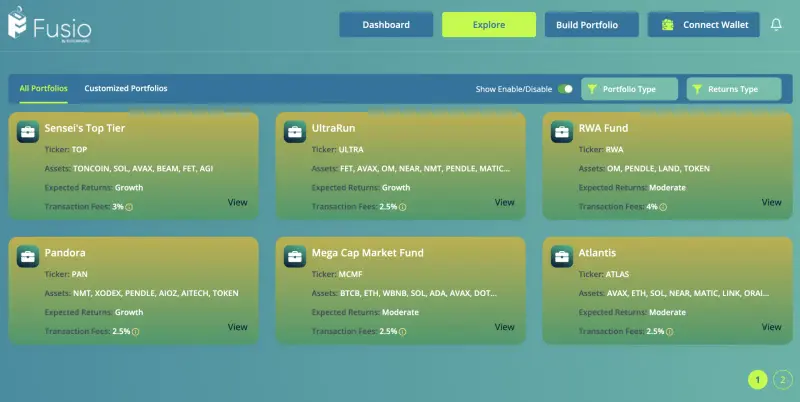Go to page 2 of portfolios
800x402 pixels.
782,380
